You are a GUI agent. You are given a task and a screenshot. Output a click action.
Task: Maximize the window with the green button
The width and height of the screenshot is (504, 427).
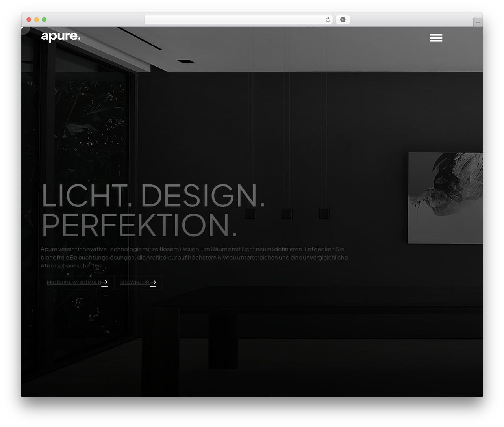click(x=44, y=20)
